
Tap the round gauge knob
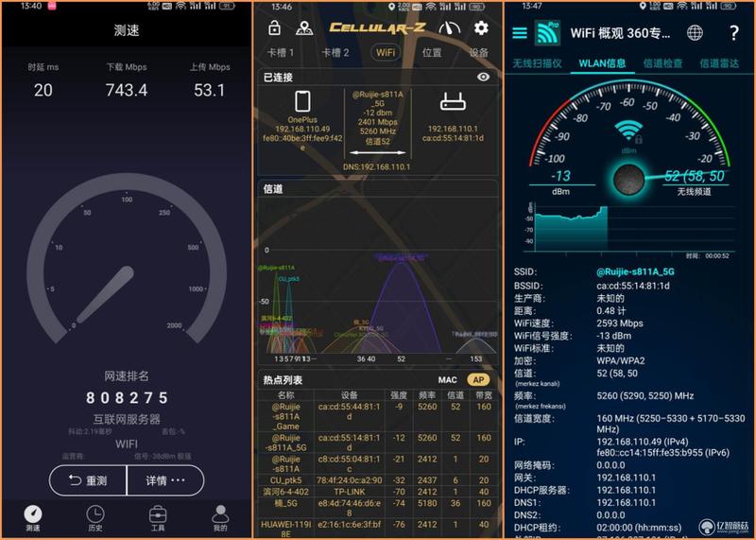(x=628, y=179)
